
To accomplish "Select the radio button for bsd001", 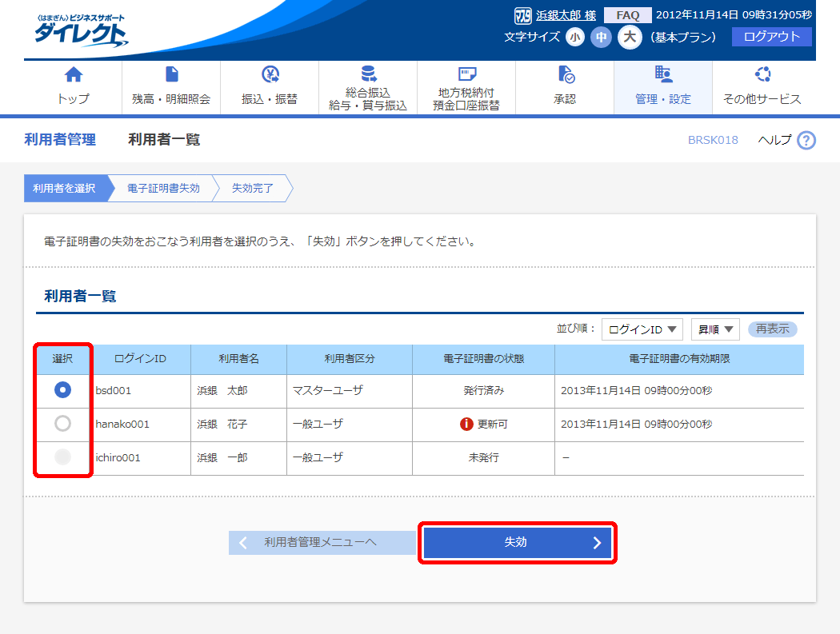I will tap(62, 390).
